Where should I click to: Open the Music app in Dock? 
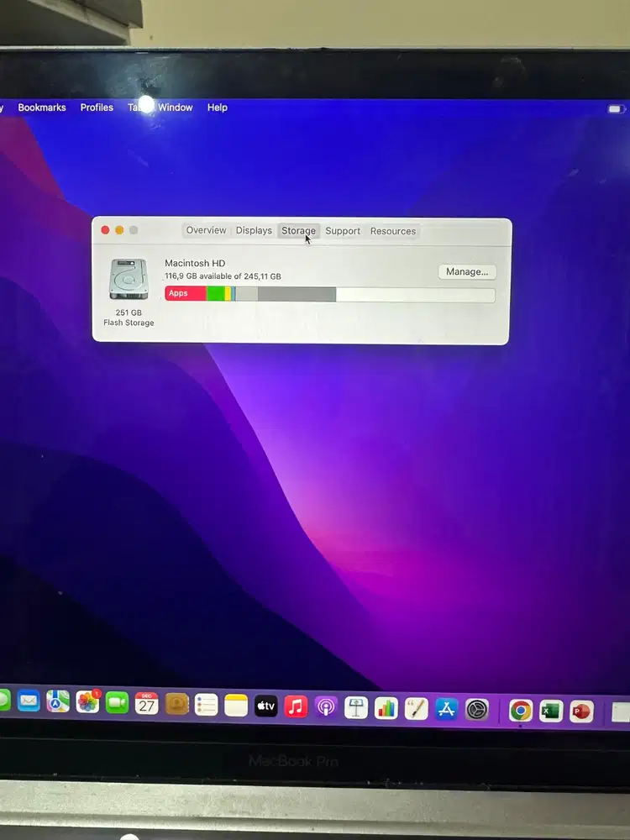coord(296,706)
